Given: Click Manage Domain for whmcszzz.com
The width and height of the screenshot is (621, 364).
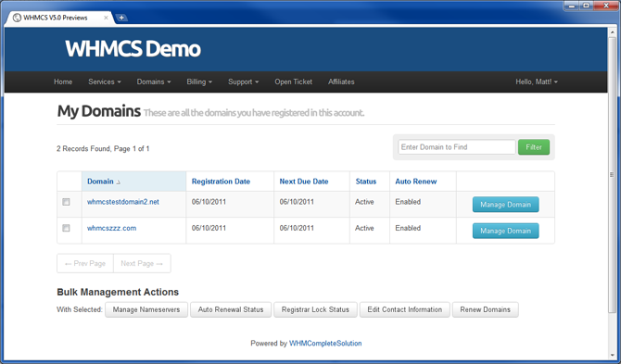Looking at the screenshot, I should pyautogui.click(x=505, y=231).
